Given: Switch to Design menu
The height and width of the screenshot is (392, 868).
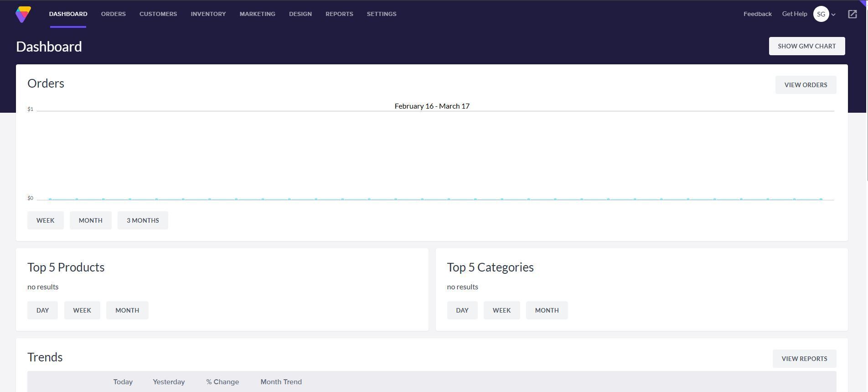Looking at the screenshot, I should [300, 14].
